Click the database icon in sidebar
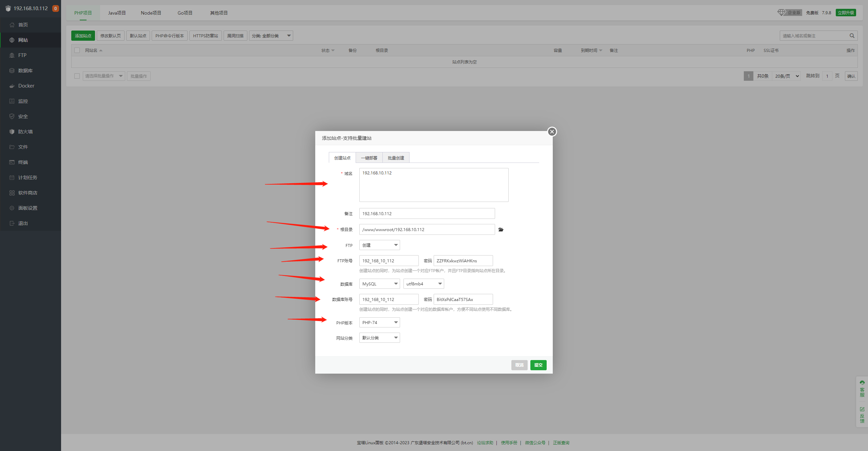The height and width of the screenshot is (451, 868). click(12, 71)
